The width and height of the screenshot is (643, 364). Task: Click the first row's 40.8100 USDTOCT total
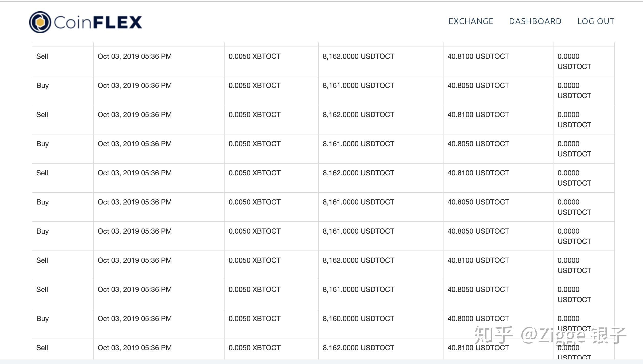[x=478, y=56]
